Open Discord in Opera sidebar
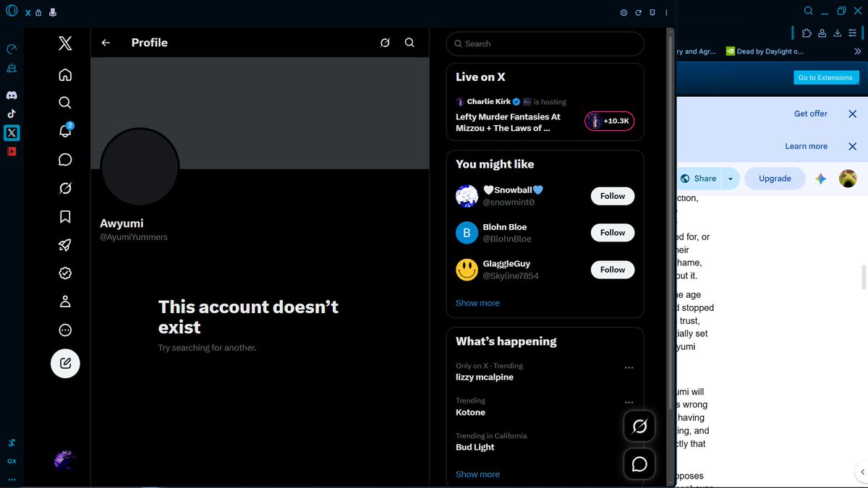 (12, 95)
